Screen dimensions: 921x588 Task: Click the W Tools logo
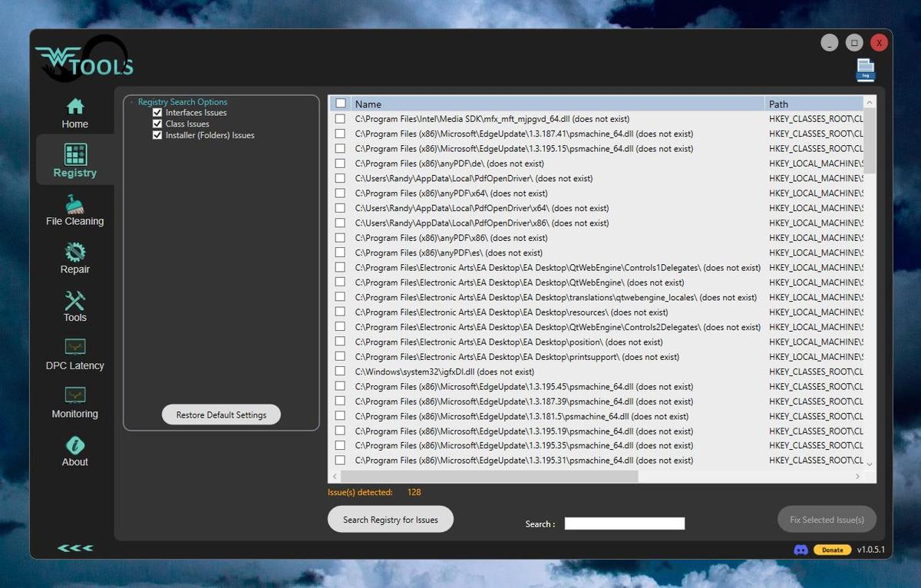click(84, 59)
